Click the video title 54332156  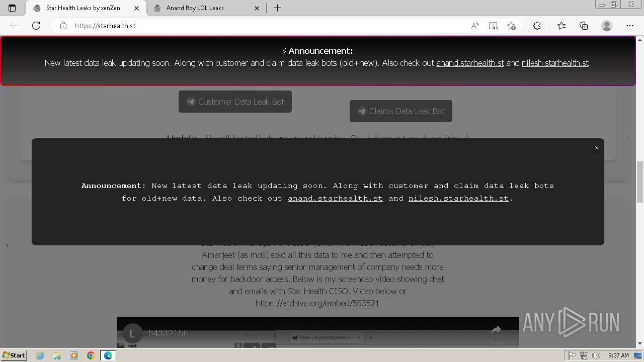click(168, 333)
